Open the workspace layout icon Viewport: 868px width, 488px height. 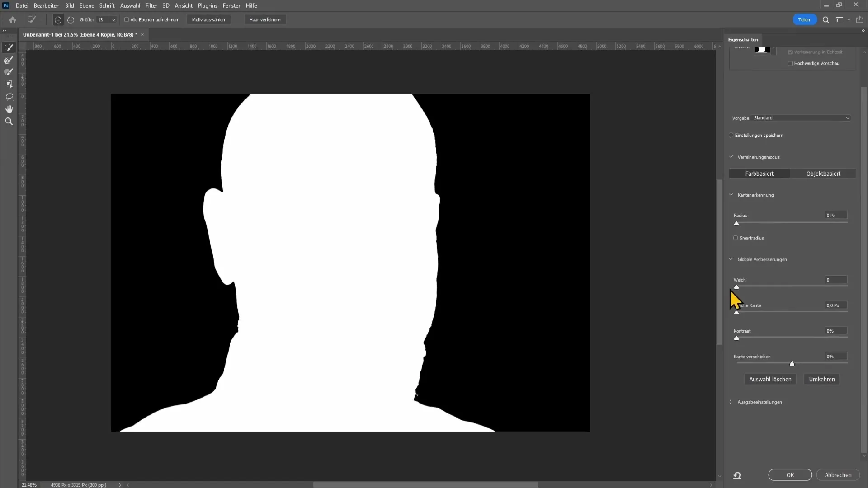tap(840, 20)
